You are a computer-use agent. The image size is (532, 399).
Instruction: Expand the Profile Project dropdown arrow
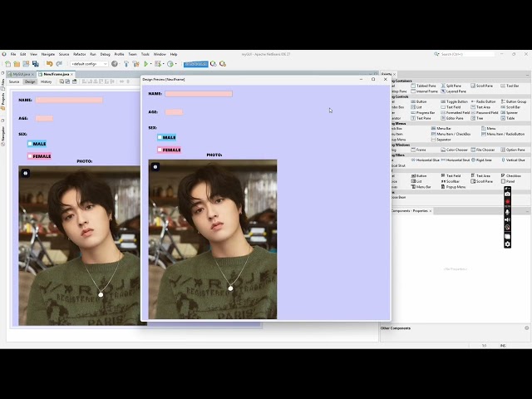pos(175,64)
